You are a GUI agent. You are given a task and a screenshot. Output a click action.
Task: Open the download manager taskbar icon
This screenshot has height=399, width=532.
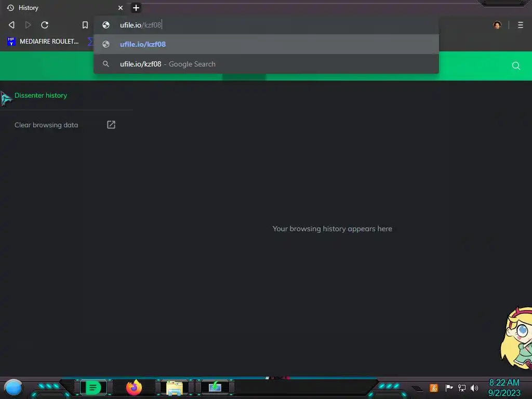click(215, 387)
